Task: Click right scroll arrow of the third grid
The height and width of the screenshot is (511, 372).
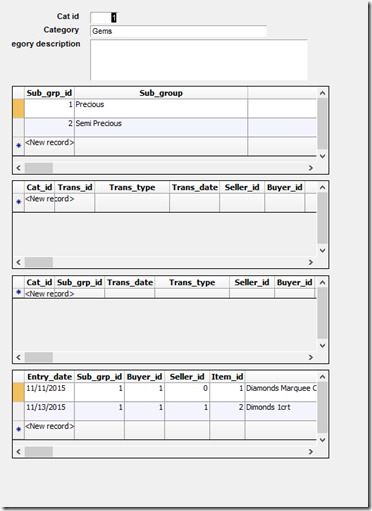Action: (311, 357)
